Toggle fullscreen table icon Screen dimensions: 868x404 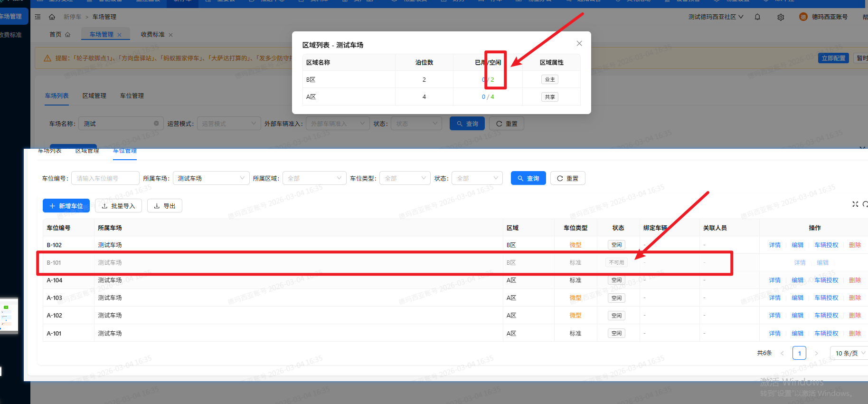(855, 204)
